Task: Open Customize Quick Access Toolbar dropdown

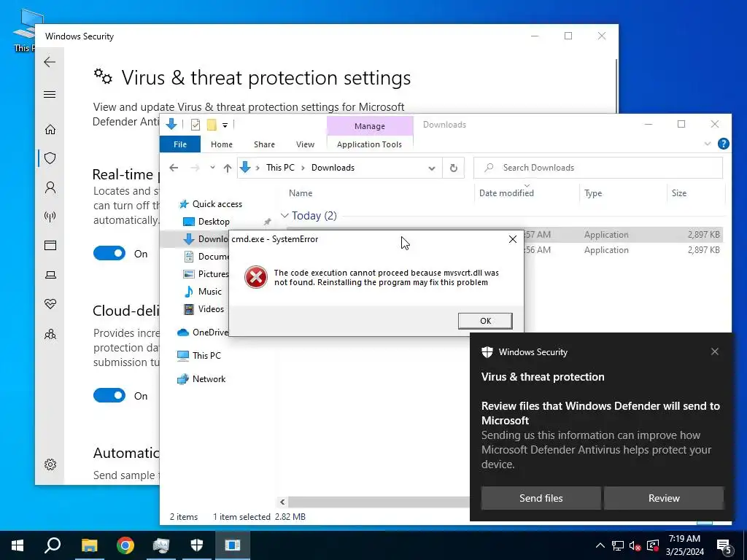Action: click(225, 125)
